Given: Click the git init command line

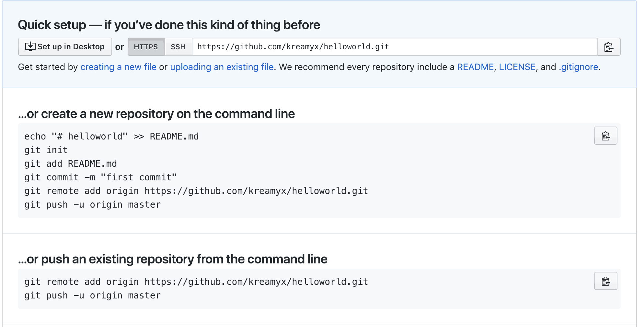Looking at the screenshot, I should click(x=46, y=150).
